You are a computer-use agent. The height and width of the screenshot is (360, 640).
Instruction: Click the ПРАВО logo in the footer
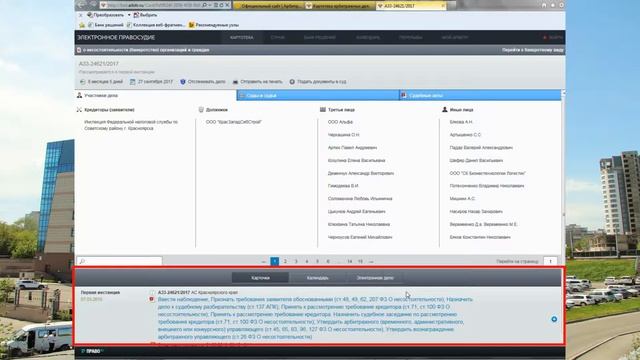(92, 351)
